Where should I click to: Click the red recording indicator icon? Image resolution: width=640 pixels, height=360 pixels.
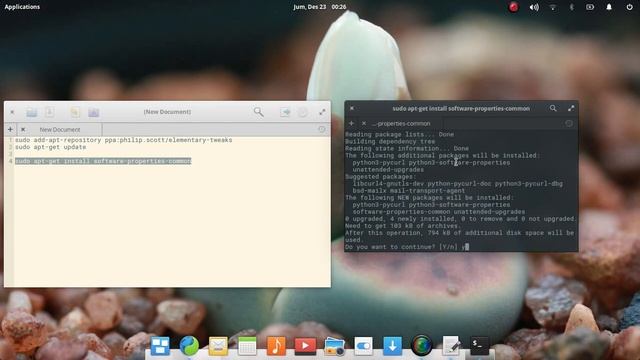click(x=513, y=7)
